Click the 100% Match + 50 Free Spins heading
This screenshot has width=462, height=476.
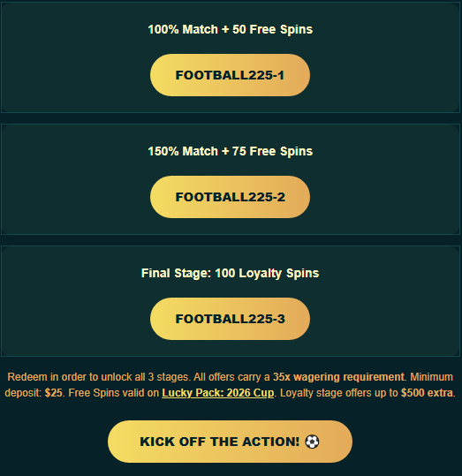[230, 29]
